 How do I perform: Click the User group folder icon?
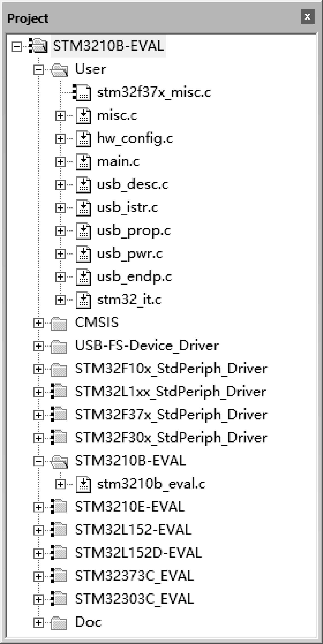tap(59, 70)
